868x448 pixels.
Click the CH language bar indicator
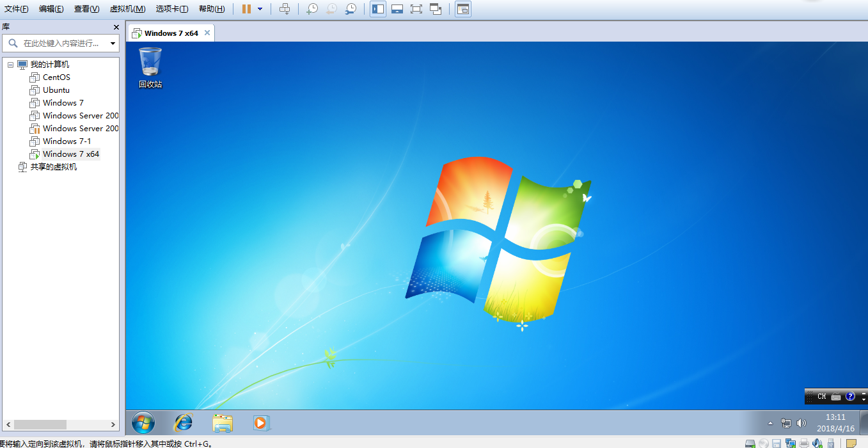[x=822, y=396]
